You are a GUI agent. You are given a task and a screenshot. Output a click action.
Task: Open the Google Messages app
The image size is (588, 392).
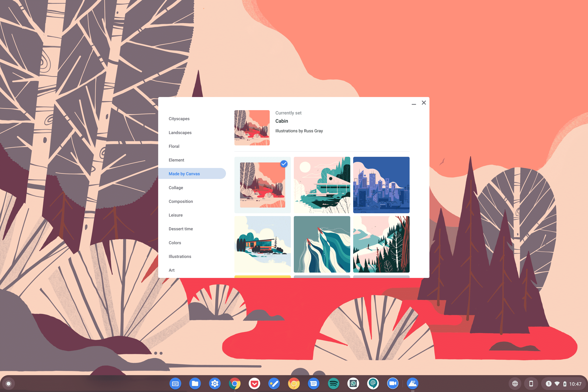coord(313,383)
